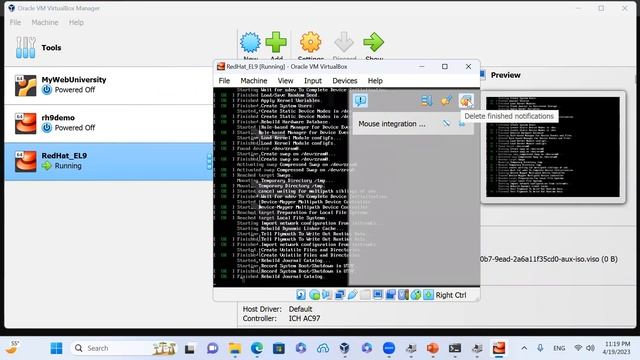Open File menu in VirtualBox Manager
Image resolution: width=640 pixels, height=360 pixels.
(x=15, y=22)
